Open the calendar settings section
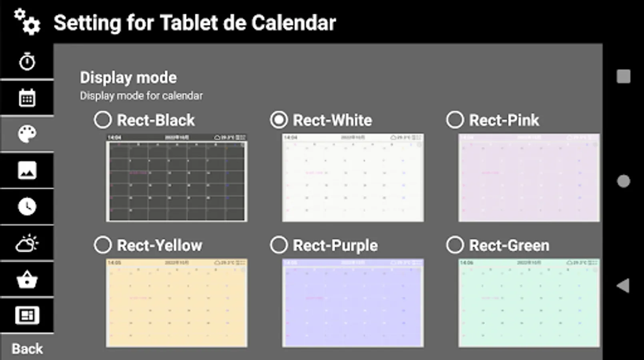 point(26,97)
